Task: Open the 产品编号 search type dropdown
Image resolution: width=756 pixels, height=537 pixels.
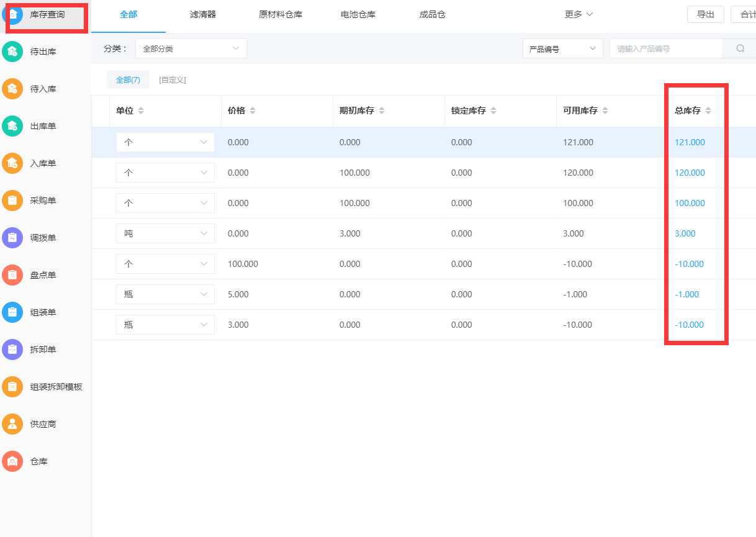Action: click(x=563, y=48)
